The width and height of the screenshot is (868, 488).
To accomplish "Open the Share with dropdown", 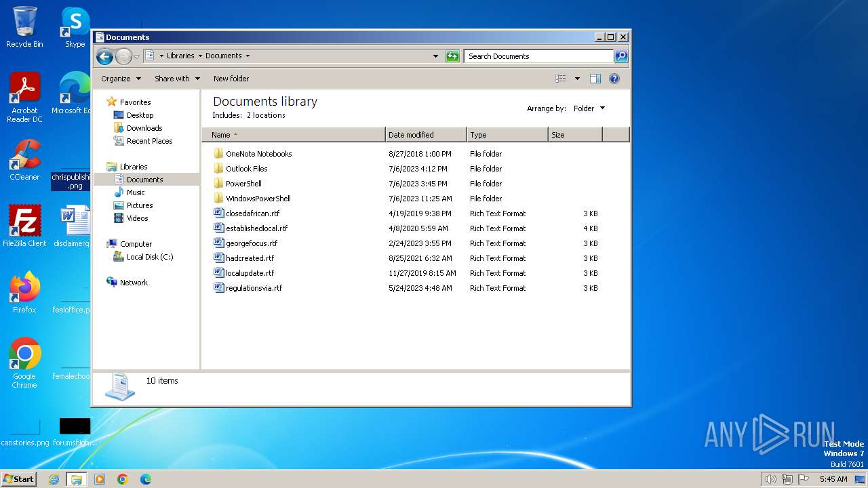I will [177, 79].
